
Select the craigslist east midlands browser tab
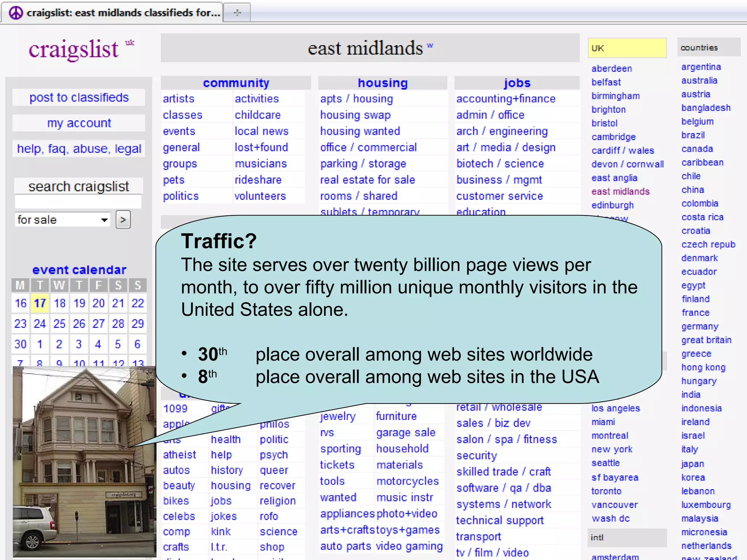click(x=120, y=13)
